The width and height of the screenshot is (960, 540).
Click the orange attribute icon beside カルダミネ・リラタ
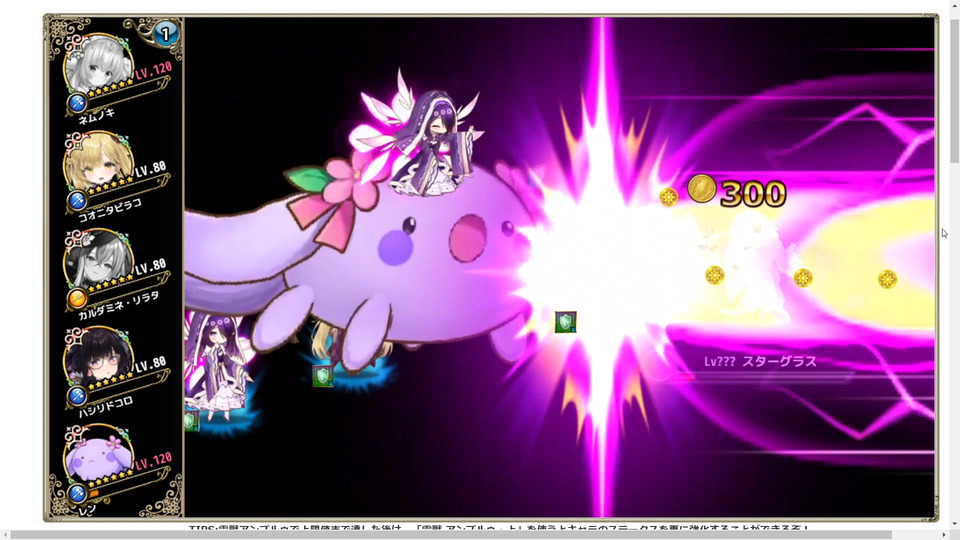tap(77, 298)
